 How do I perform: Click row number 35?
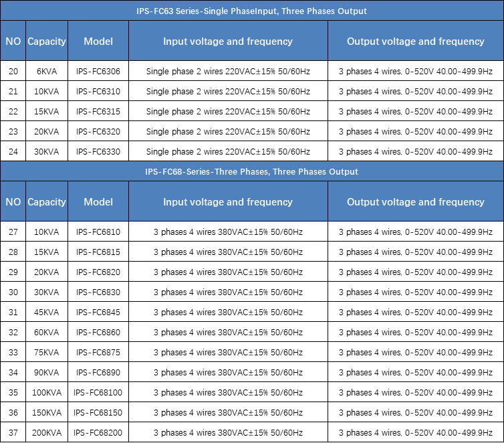click(x=13, y=392)
